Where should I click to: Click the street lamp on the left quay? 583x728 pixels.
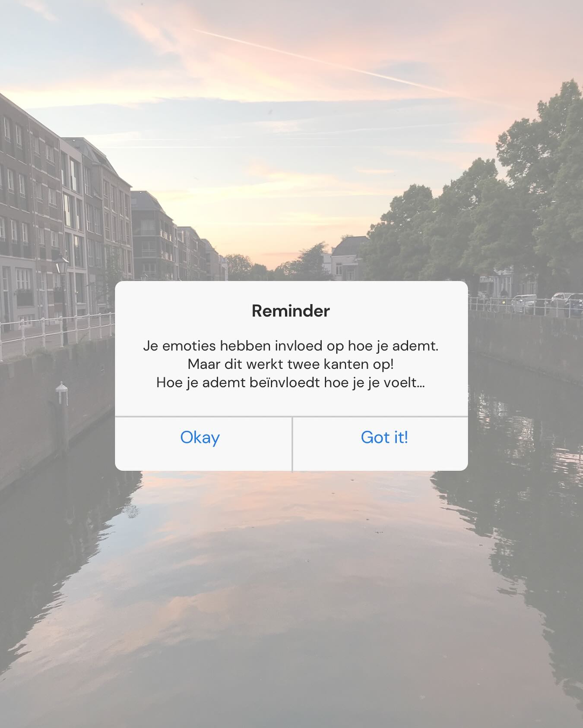point(63,298)
